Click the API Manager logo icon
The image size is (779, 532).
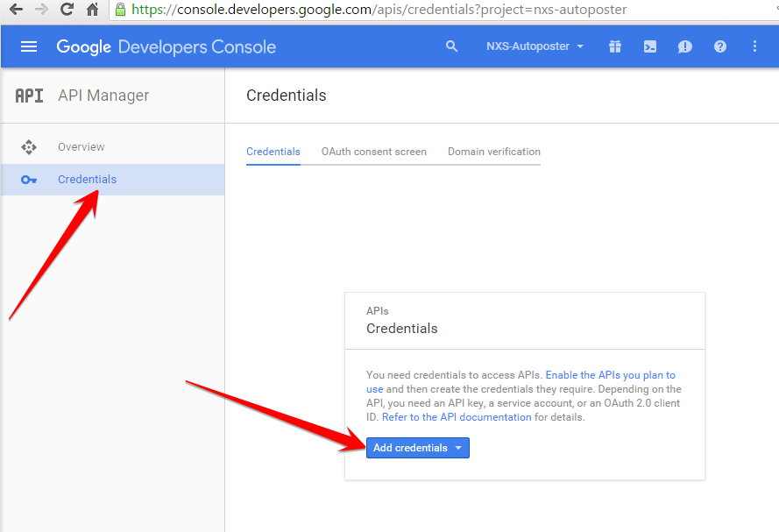pos(29,96)
